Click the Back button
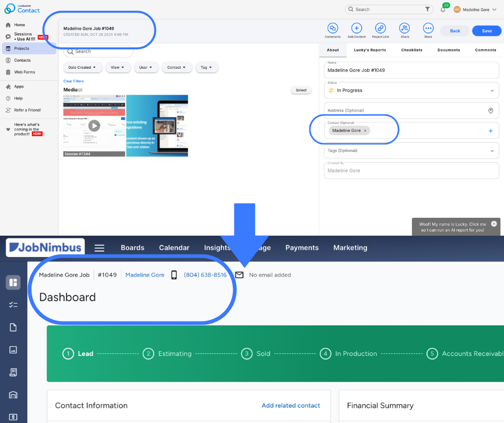The width and height of the screenshot is (504, 423). (455, 31)
